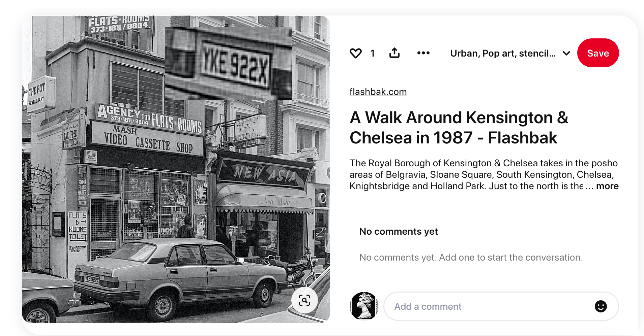The height and width of the screenshot is (336, 644).
Task: Expand the board selector chevron
Action: pyautogui.click(x=566, y=53)
